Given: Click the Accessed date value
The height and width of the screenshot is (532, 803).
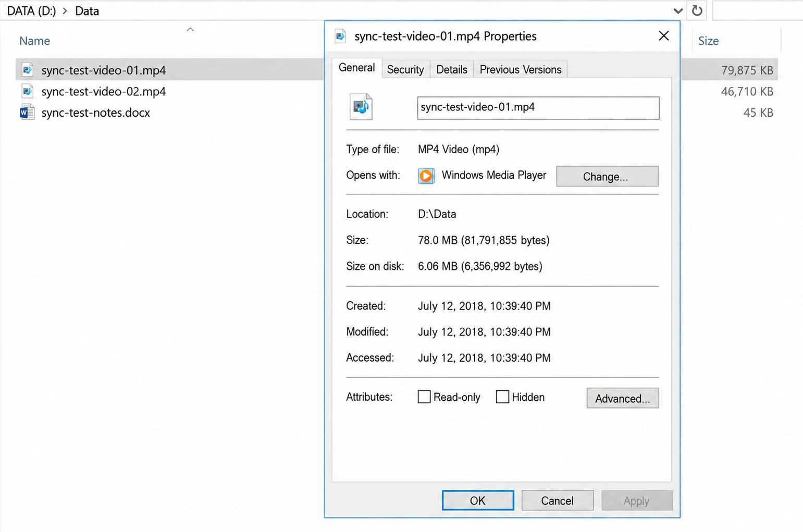Looking at the screenshot, I should point(484,358).
